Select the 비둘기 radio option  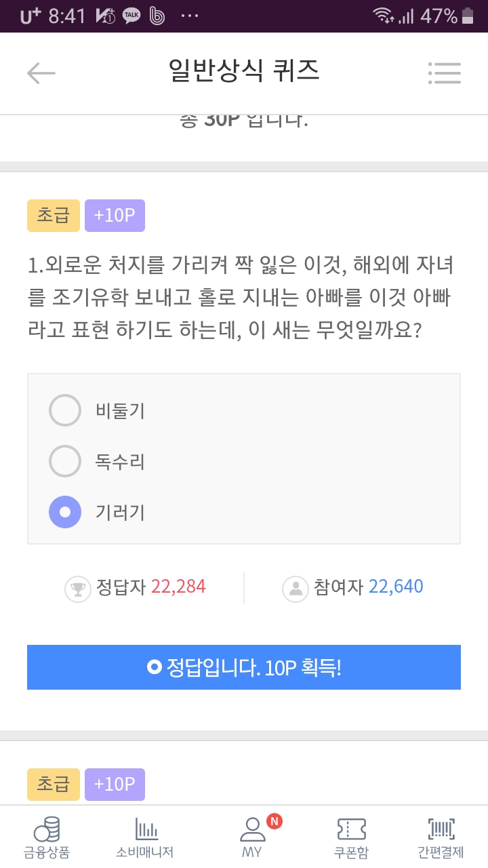65,411
